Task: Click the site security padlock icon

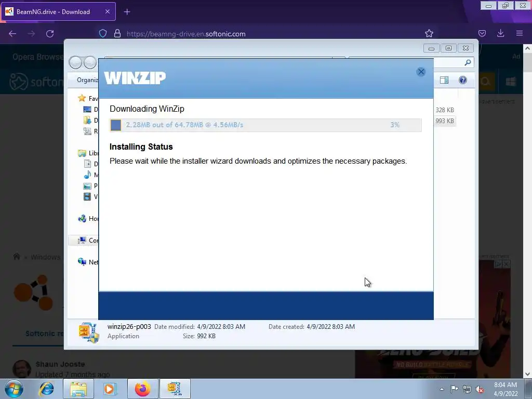Action: pyautogui.click(x=117, y=34)
